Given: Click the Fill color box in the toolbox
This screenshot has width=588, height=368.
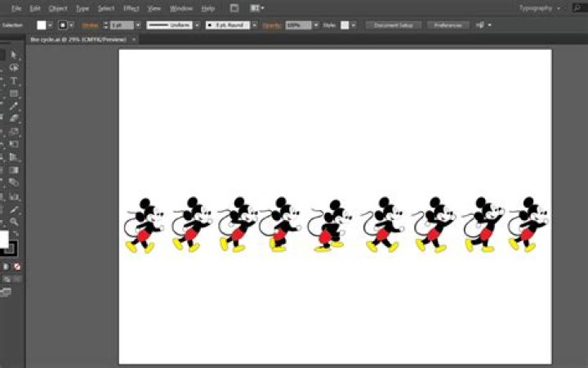Looking at the screenshot, I should [x=3, y=239].
